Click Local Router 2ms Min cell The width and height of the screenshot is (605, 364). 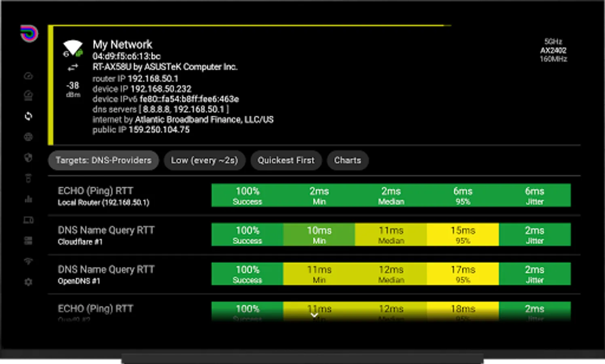[x=319, y=195]
